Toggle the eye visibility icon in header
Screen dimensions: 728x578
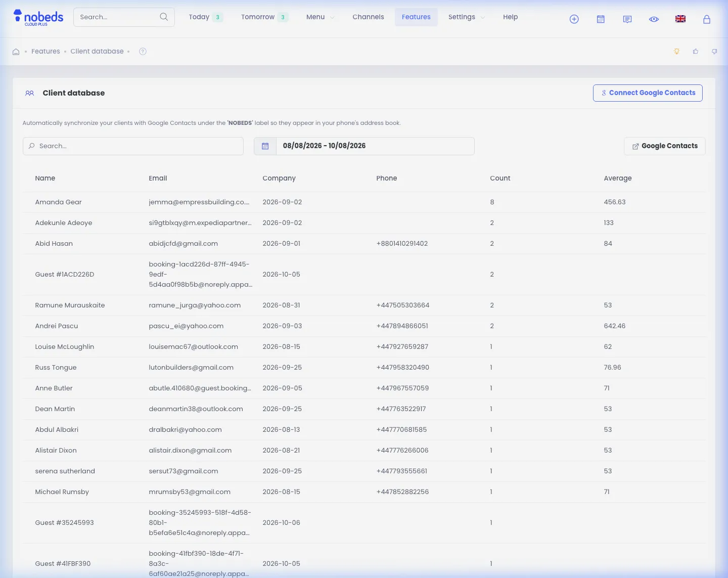tap(654, 19)
